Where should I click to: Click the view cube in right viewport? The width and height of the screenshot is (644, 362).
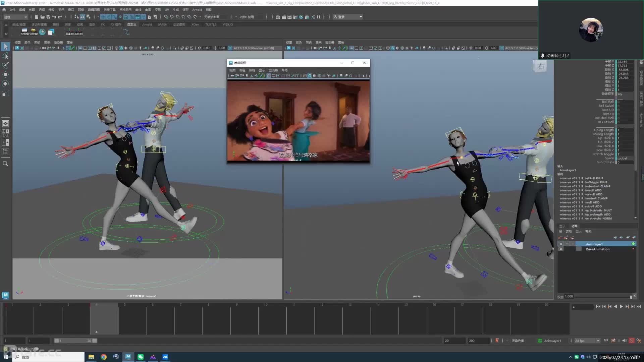pyautogui.click(x=540, y=66)
